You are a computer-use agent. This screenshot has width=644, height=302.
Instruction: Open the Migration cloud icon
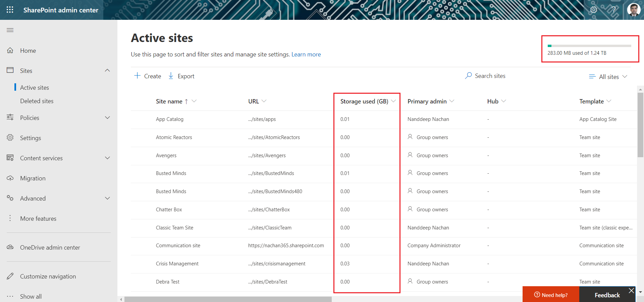click(10, 178)
